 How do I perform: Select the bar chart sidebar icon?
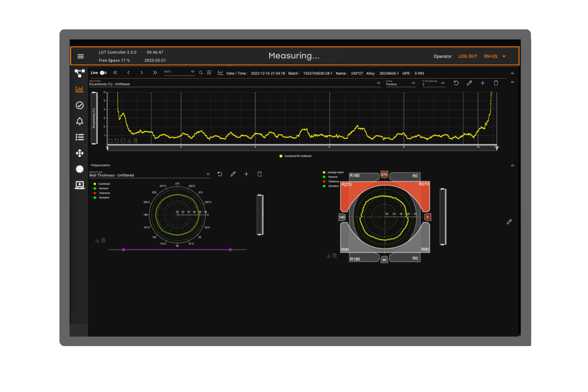tap(80, 89)
